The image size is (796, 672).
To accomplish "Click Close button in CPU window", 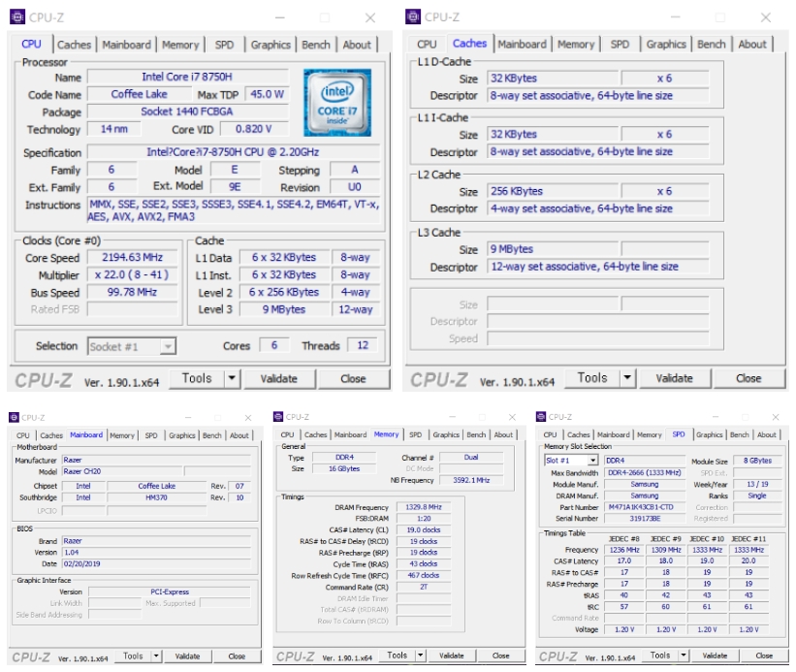I will pos(353,378).
